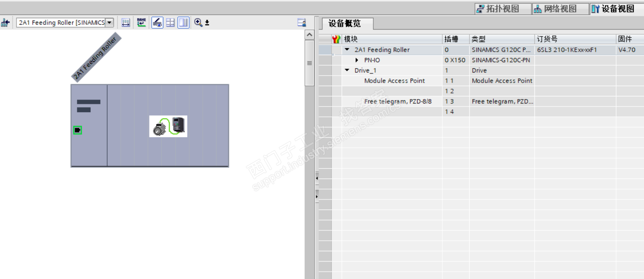The height and width of the screenshot is (279, 644).
Task: Collapse the 2A1 Feeding Roller tree row
Action: [x=347, y=50]
